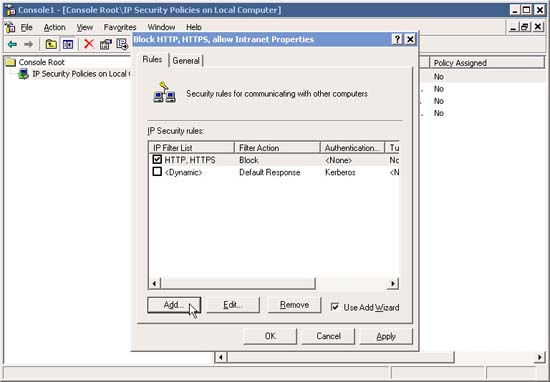Click the Export List toolbar icon
The width and height of the screenshot is (550, 382).
[x=122, y=44]
